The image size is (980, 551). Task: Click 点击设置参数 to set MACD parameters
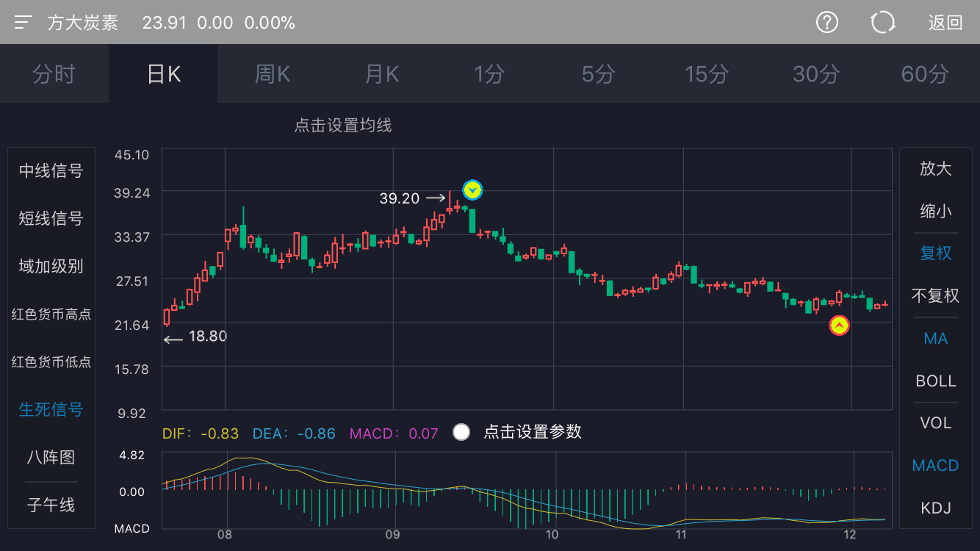coord(533,432)
